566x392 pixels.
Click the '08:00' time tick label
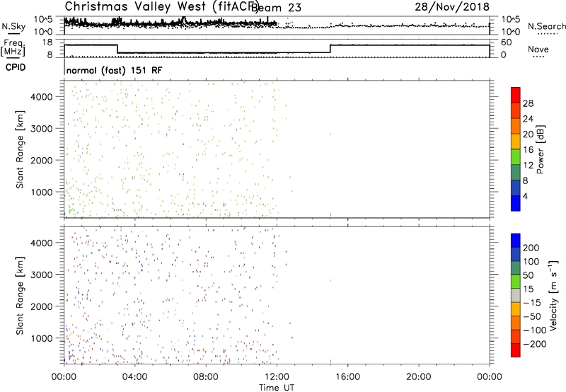click(206, 377)
